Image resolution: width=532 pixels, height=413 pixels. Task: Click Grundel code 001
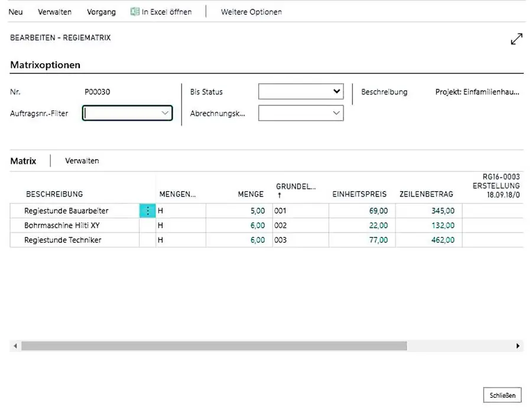coord(280,211)
